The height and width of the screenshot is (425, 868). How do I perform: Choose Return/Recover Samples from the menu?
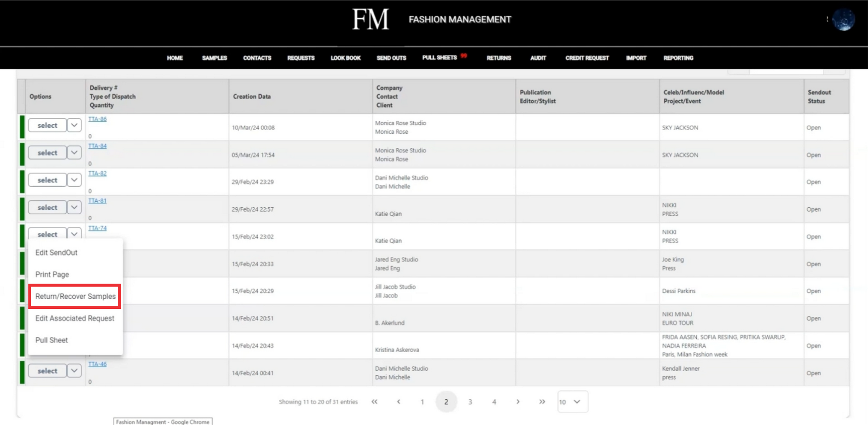pos(75,296)
